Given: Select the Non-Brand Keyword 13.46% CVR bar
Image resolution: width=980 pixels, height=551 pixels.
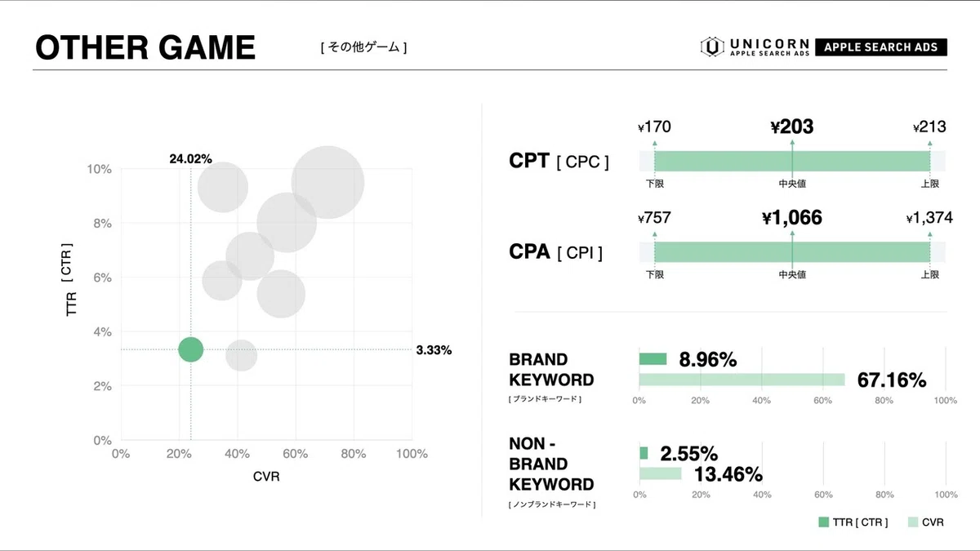Looking at the screenshot, I should [660, 473].
